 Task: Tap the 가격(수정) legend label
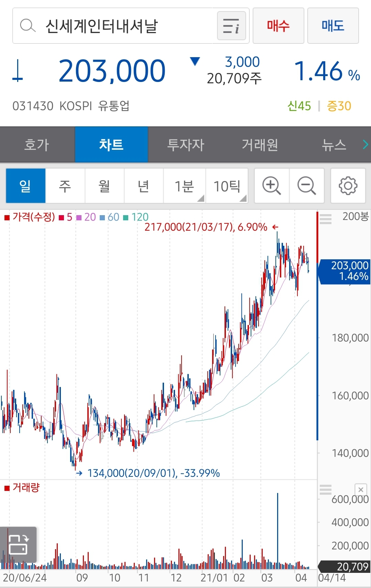tap(30, 217)
